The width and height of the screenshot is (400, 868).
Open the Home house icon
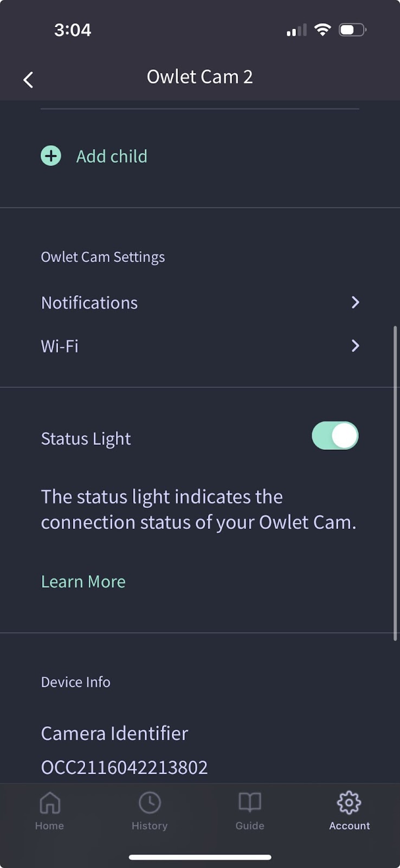pos(50,802)
